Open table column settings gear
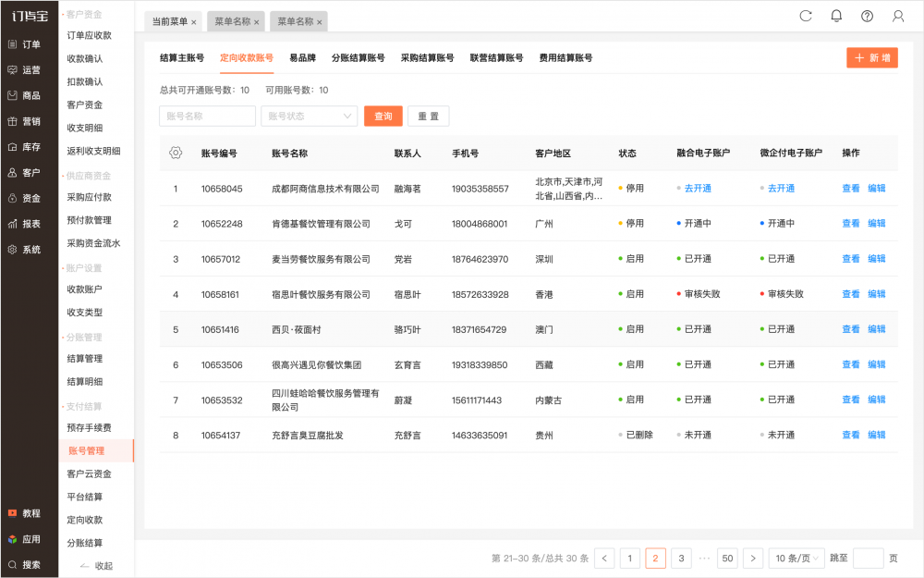This screenshot has width=924, height=578. 176,153
